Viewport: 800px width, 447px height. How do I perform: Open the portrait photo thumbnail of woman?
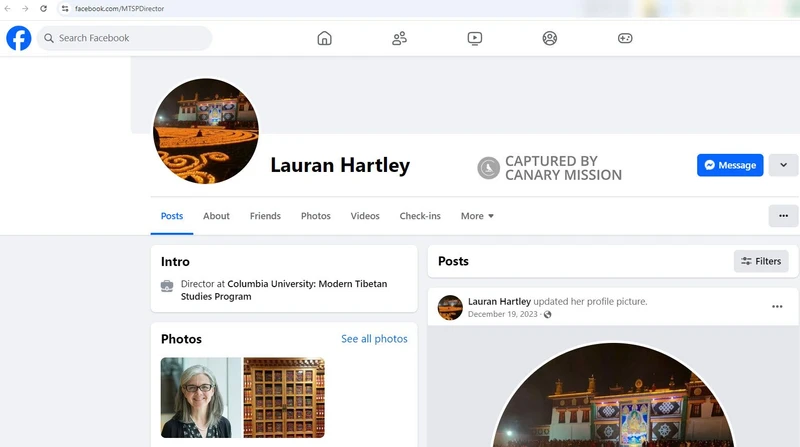tap(201, 398)
